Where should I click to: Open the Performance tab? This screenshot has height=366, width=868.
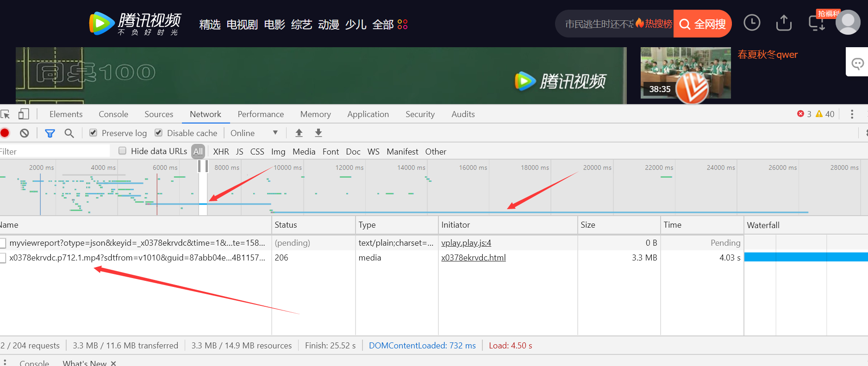click(261, 114)
